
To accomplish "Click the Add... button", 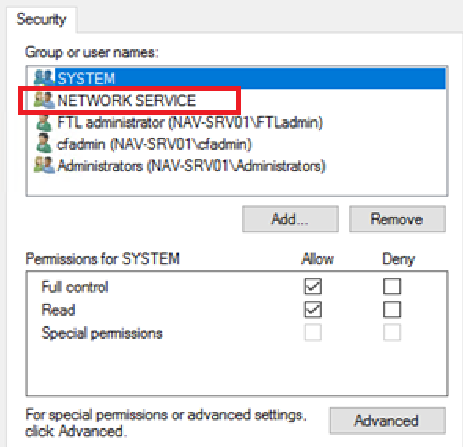I will (290, 219).
